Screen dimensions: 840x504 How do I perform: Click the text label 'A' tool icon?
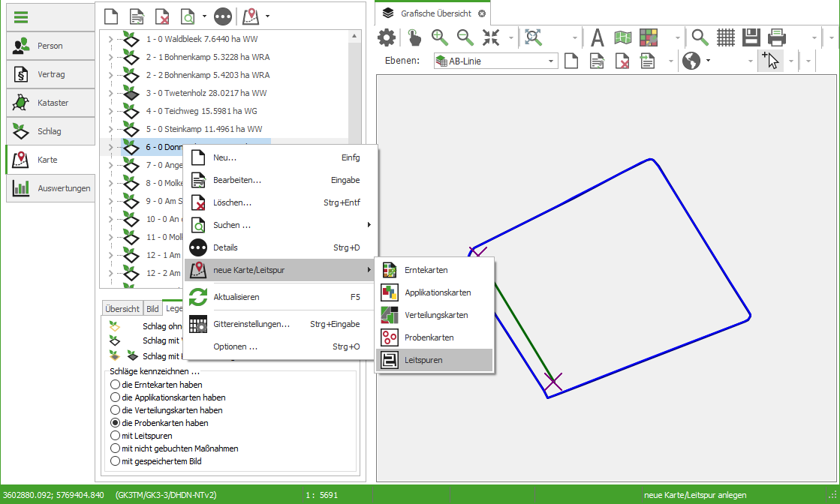point(598,37)
